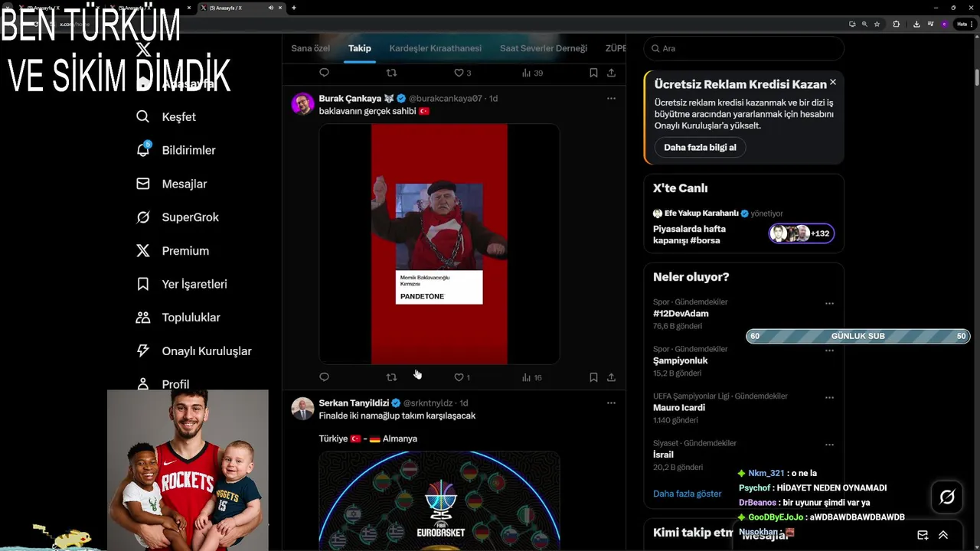Open Chrome extensions puzzle icon
The height and width of the screenshot is (551, 980).
(x=897, y=24)
